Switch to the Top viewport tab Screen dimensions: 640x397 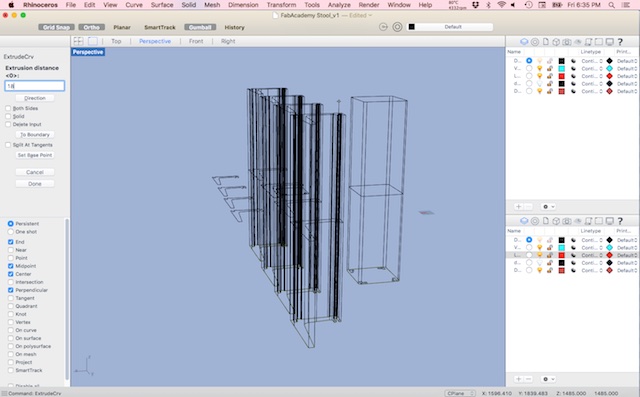(116, 41)
